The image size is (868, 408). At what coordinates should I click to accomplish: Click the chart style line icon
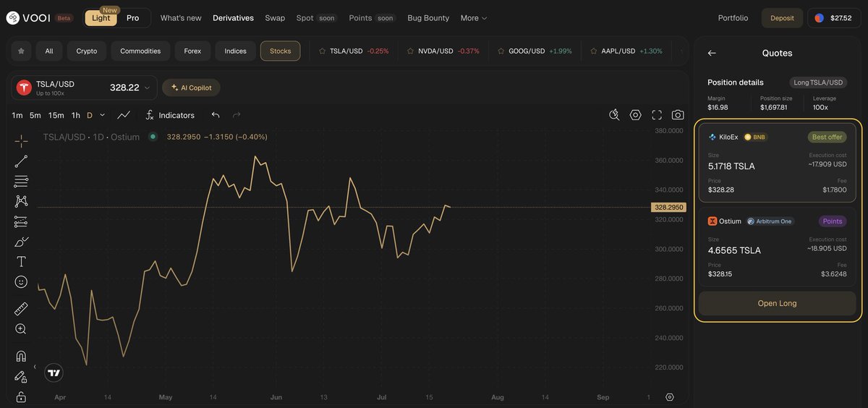(x=124, y=115)
